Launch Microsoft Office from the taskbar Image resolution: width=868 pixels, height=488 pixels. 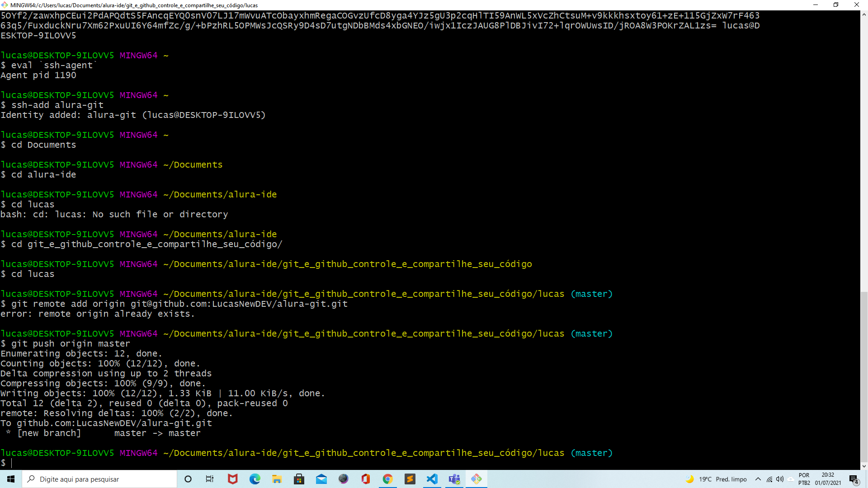click(x=365, y=479)
